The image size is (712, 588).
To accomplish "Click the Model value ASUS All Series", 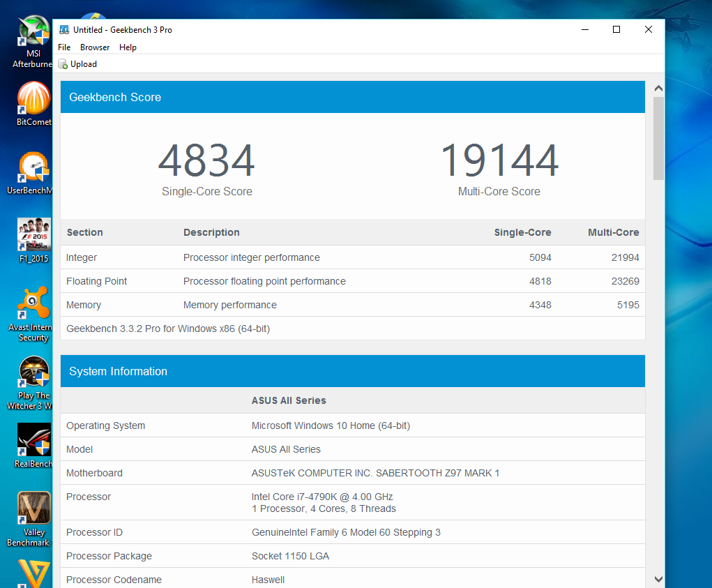I will 286,449.
